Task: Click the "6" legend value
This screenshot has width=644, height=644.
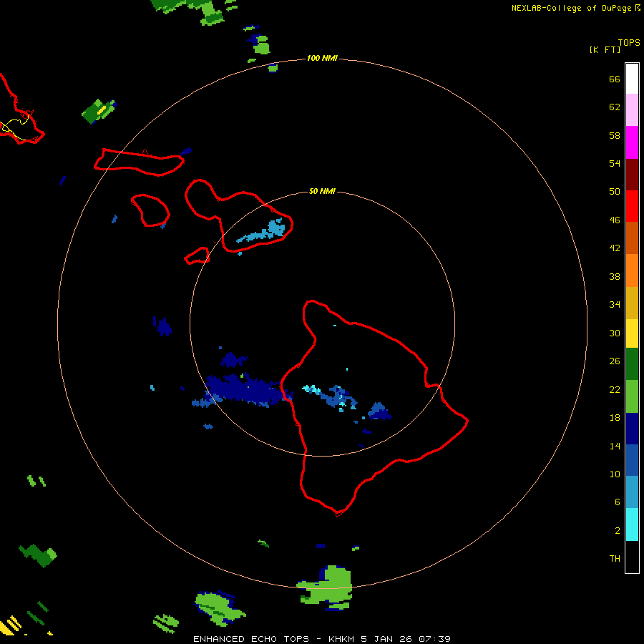Action: click(x=618, y=502)
